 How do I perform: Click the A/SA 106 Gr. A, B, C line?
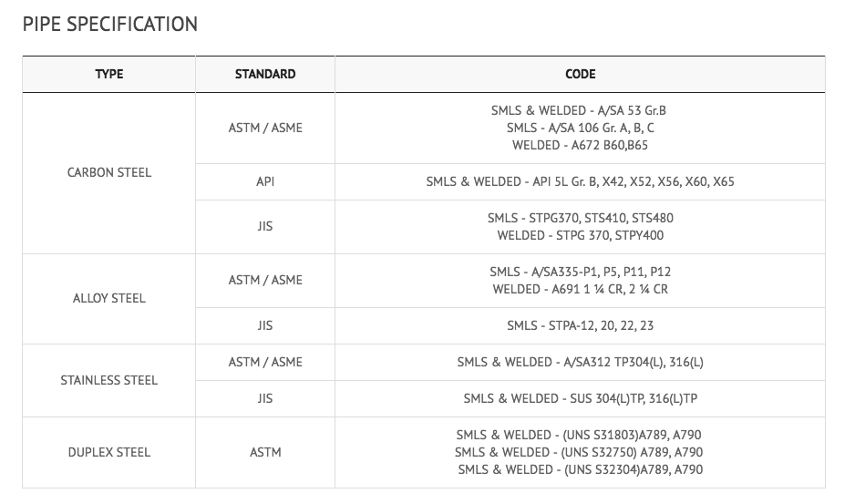click(580, 128)
